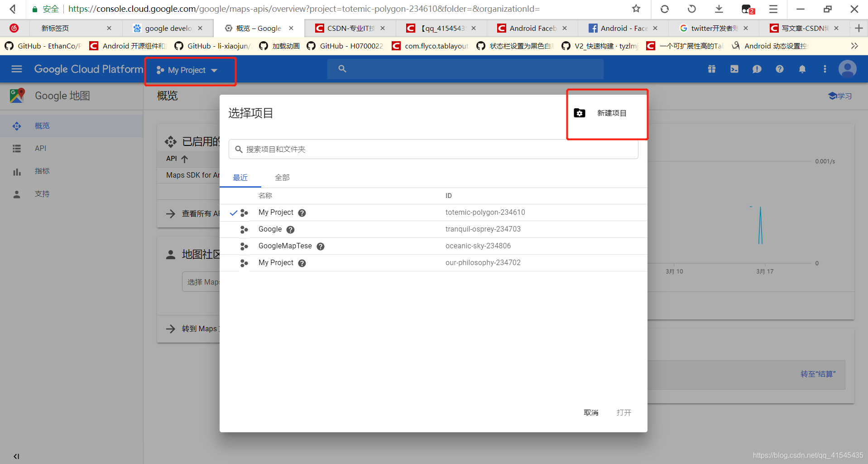Viewport: 868px width, 464px height.
Task: Click the search field 搜索项目和文件夹
Action: 433,149
